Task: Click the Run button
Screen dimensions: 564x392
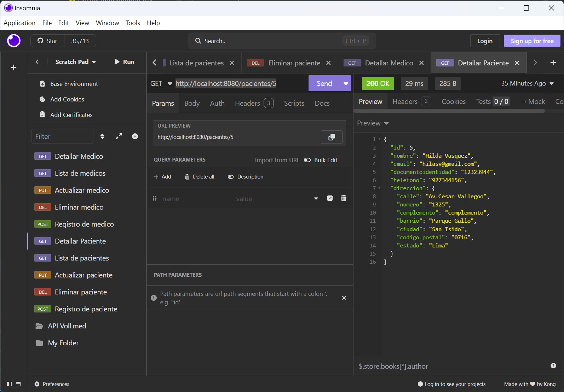Action: pos(125,62)
